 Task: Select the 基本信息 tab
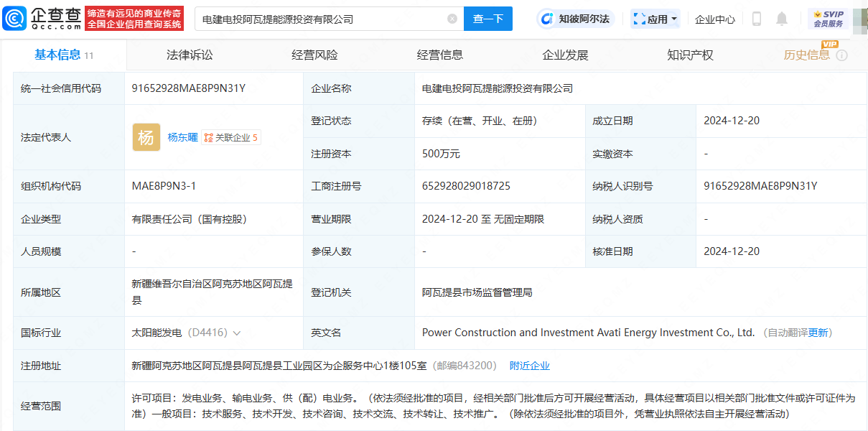64,55
